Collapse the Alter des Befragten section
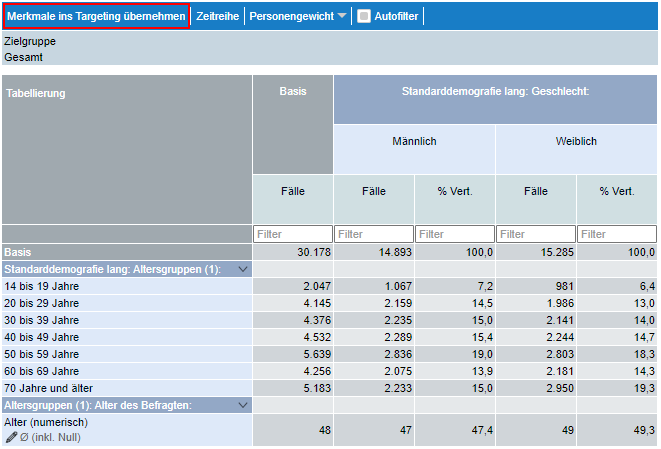 [241, 405]
